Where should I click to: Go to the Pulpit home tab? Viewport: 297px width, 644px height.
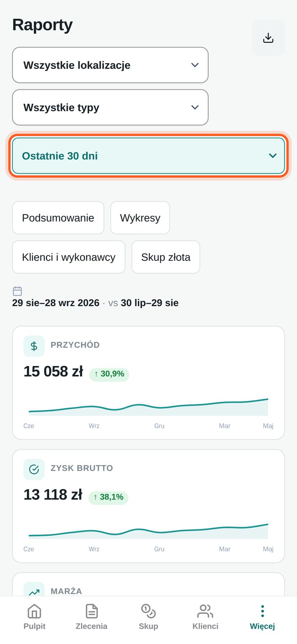pyautogui.click(x=34, y=617)
